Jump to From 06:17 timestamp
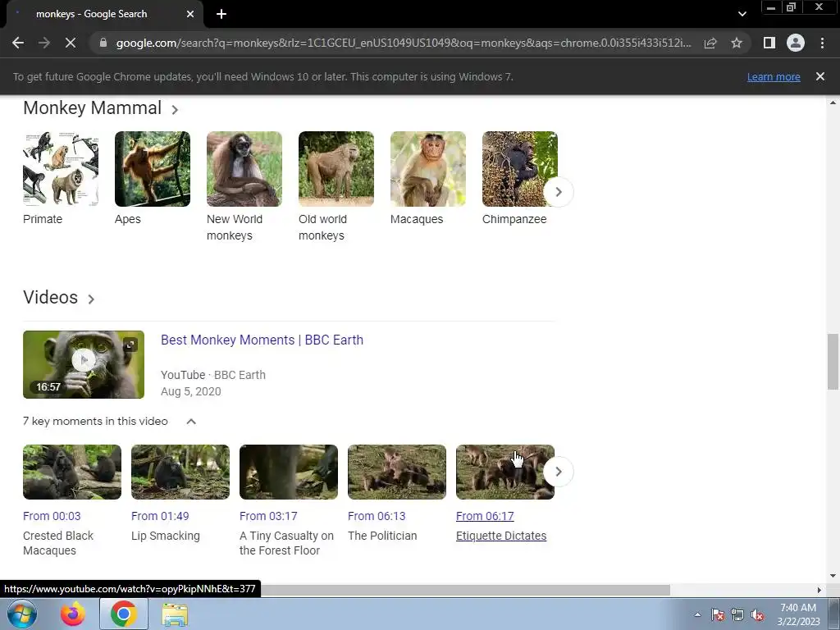This screenshot has height=630, width=840. coord(485,516)
